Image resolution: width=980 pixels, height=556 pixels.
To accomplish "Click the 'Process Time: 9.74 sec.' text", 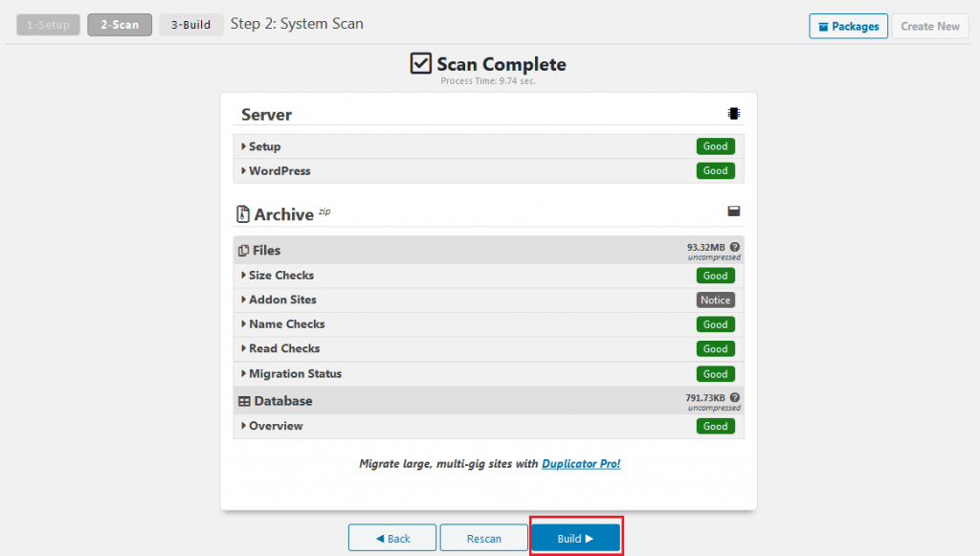I will (x=488, y=80).
